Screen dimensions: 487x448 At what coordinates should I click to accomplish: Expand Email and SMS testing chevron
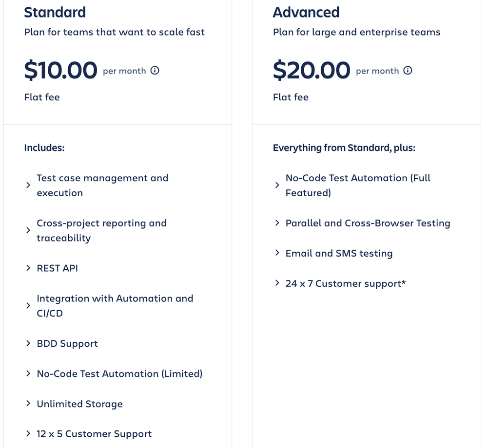pyautogui.click(x=277, y=253)
